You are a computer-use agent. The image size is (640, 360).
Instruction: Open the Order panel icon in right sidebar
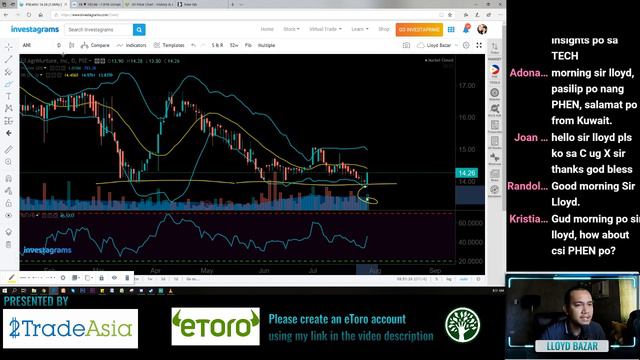point(495,48)
